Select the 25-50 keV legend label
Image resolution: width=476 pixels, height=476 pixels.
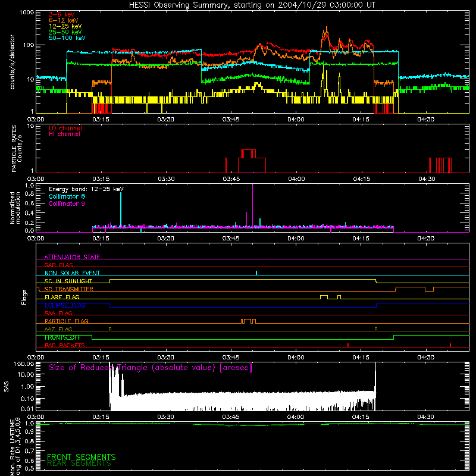point(65,32)
